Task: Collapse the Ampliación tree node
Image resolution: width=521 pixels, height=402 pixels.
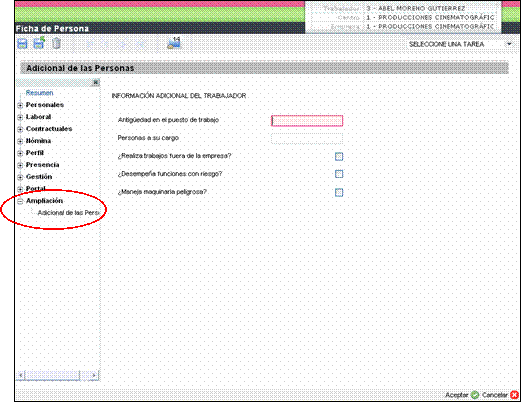Action: (x=20, y=201)
